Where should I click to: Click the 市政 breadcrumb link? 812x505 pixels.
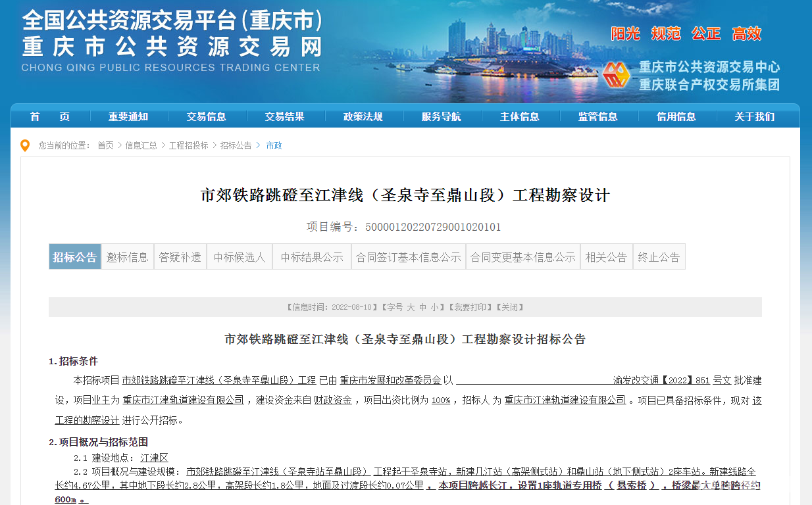(274, 145)
